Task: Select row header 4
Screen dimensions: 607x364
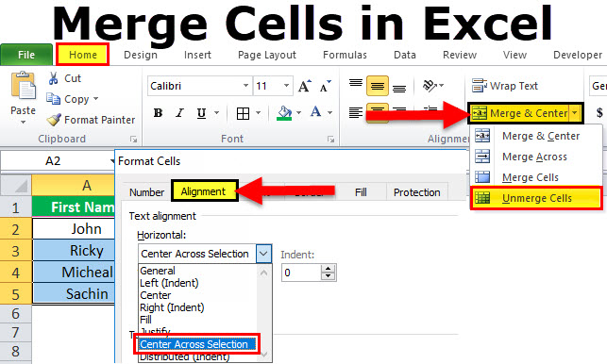Action: [x=15, y=273]
